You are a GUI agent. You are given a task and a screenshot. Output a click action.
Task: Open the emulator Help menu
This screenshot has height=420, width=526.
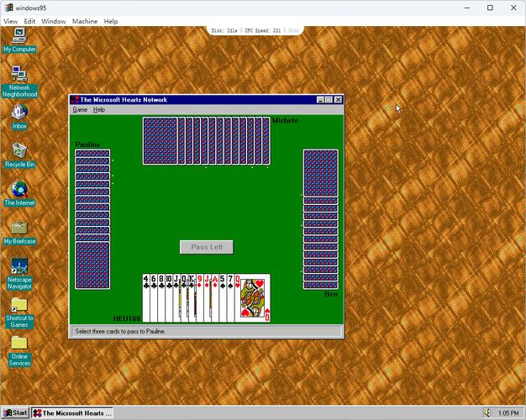click(x=111, y=21)
